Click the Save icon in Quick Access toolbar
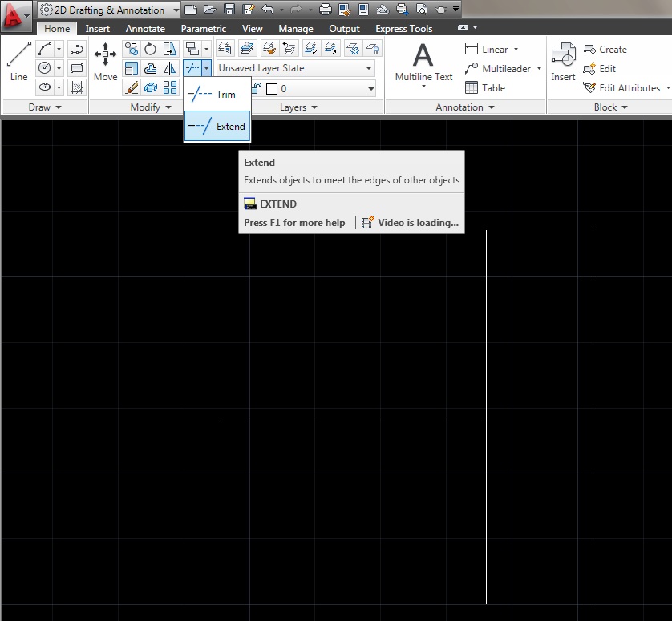The width and height of the screenshot is (672, 621). (230, 10)
